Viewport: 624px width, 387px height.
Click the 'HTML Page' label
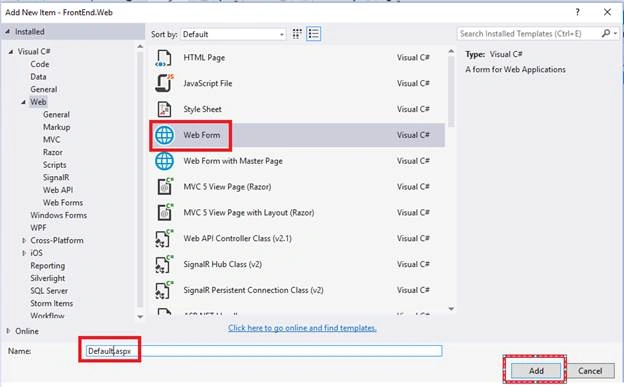[204, 58]
